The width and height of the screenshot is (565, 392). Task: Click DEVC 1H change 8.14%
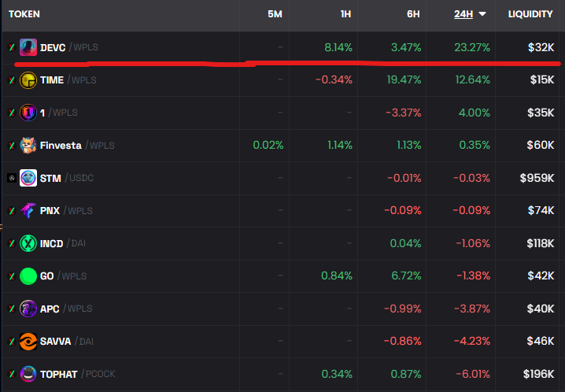338,47
